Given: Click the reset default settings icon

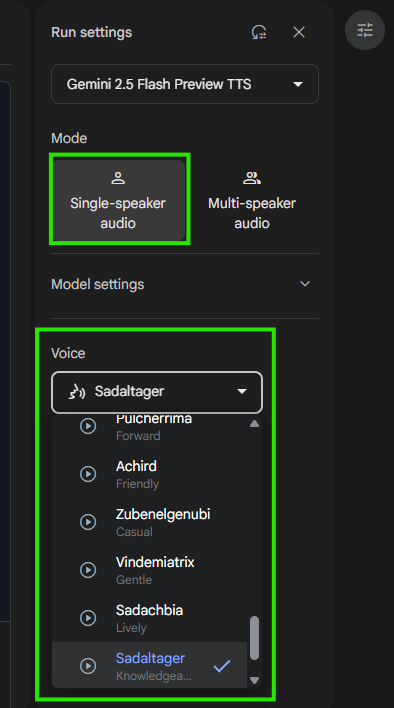Looking at the screenshot, I should coord(259,33).
